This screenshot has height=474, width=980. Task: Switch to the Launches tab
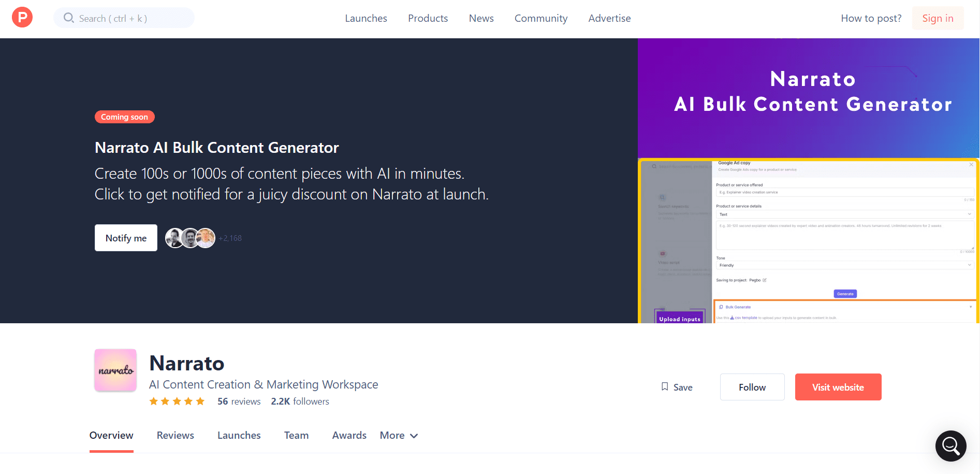(x=239, y=436)
